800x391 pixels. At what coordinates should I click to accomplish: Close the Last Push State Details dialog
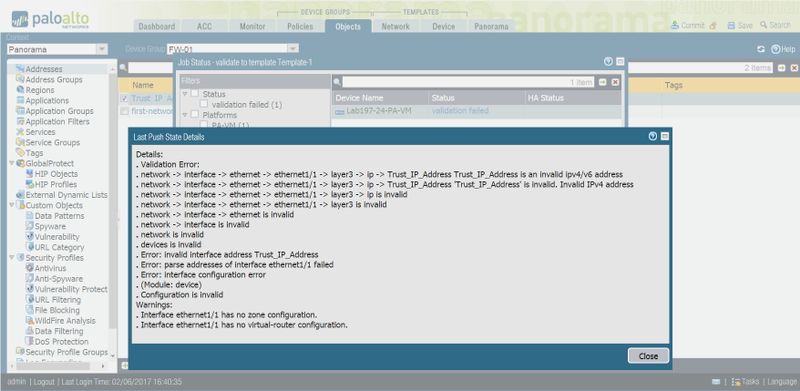point(648,356)
